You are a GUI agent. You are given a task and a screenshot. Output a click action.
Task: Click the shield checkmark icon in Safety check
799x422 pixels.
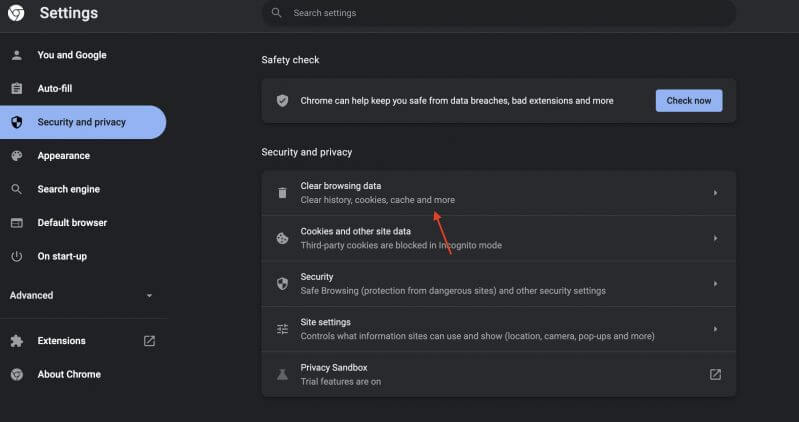(282, 101)
